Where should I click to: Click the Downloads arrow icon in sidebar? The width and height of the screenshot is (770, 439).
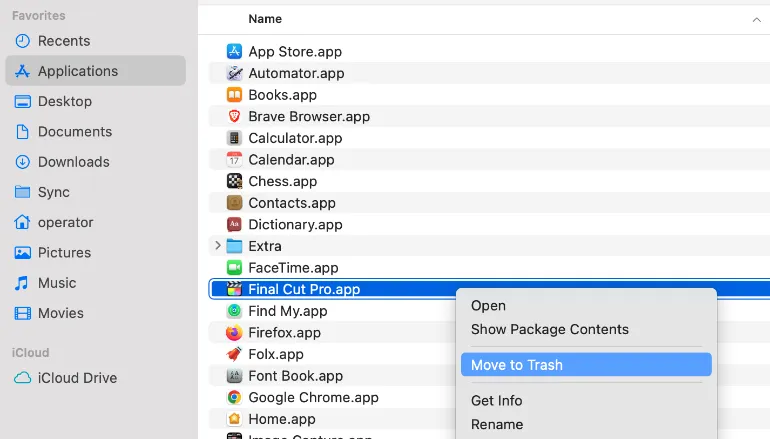point(23,162)
